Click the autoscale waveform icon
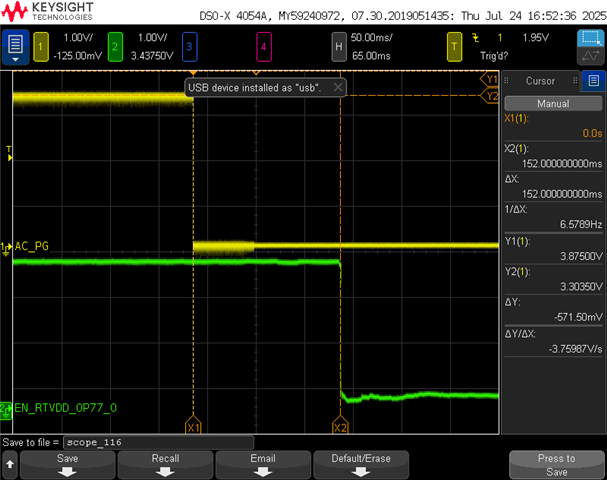 pyautogui.click(x=590, y=56)
